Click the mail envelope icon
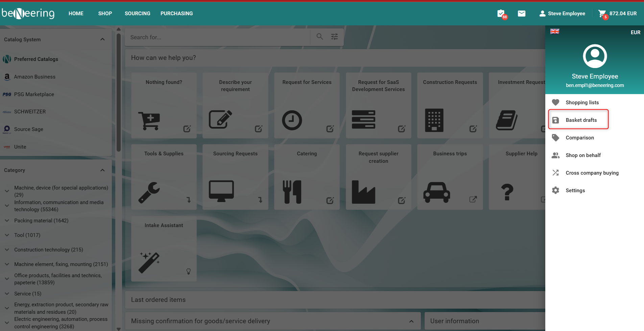Image resolution: width=644 pixels, height=331 pixels. pos(522,14)
